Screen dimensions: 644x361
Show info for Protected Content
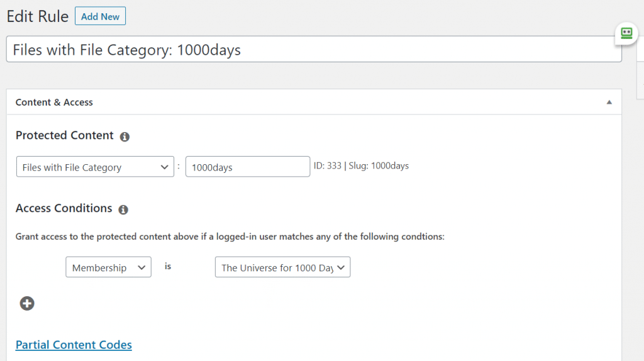pyautogui.click(x=125, y=136)
